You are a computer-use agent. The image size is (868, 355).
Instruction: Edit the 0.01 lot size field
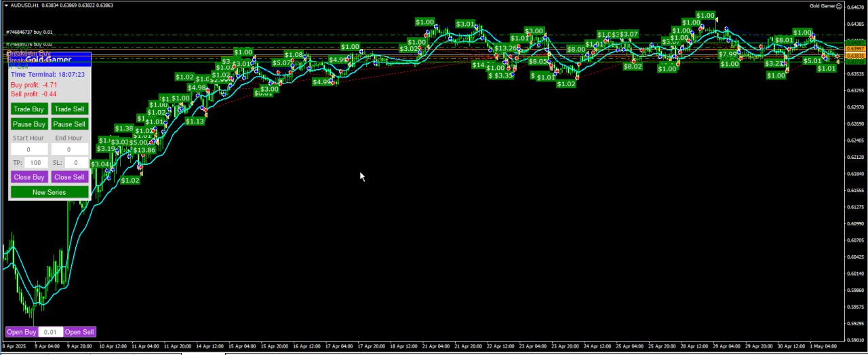click(x=51, y=332)
